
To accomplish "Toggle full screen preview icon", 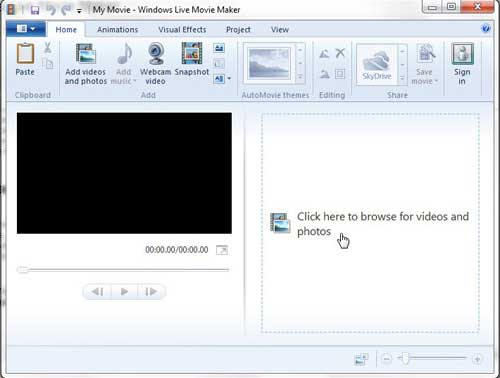I will (x=222, y=250).
